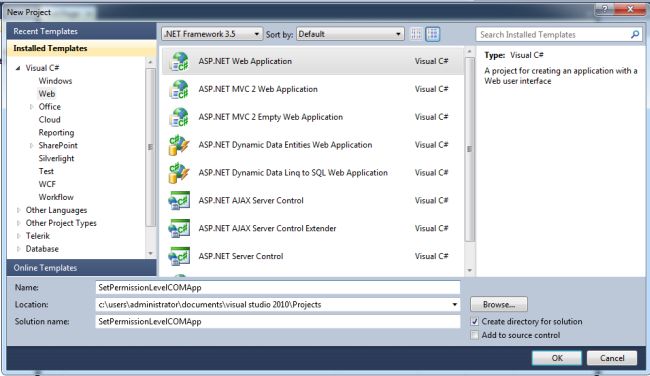Screen dimensions: 650x376
Task: Switch to small icons view
Action: 416,34
